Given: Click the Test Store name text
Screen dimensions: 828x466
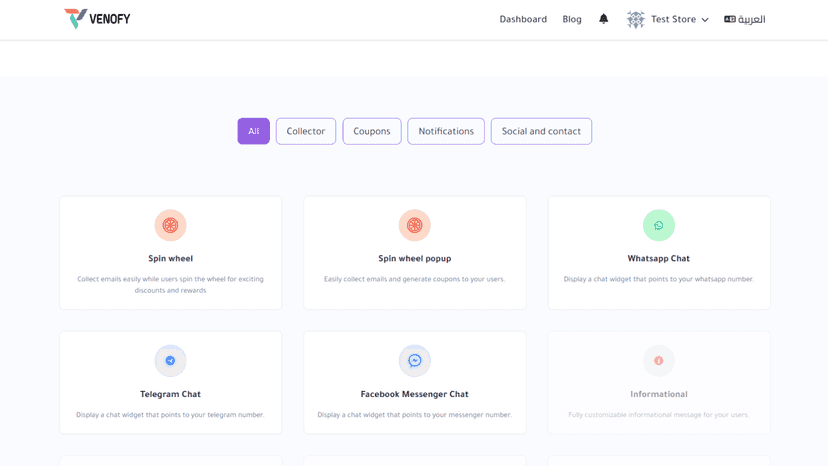Looking at the screenshot, I should (x=673, y=19).
